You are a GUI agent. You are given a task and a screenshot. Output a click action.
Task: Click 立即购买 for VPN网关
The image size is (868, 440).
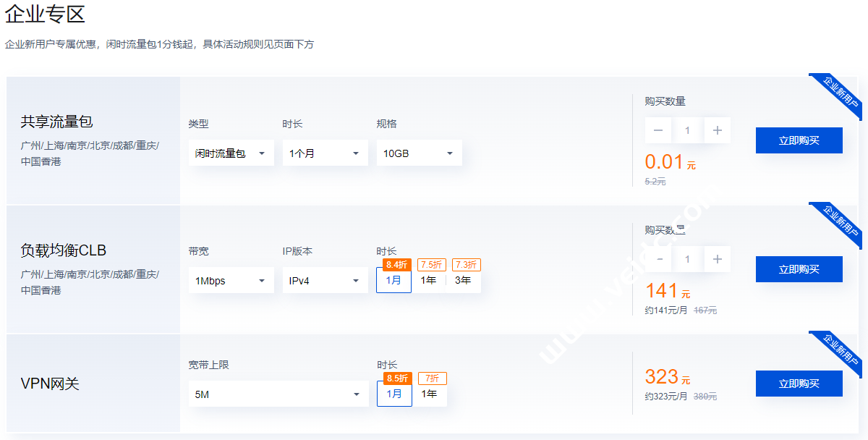(799, 384)
